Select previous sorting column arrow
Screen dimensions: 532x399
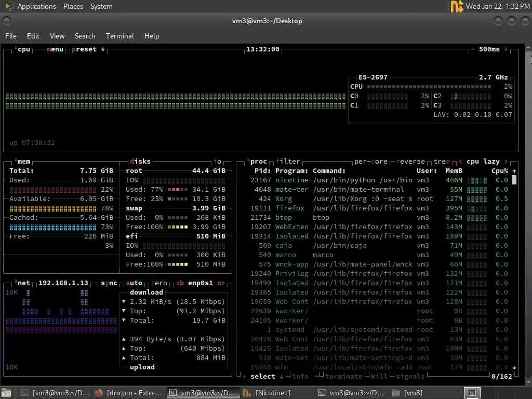(460, 162)
